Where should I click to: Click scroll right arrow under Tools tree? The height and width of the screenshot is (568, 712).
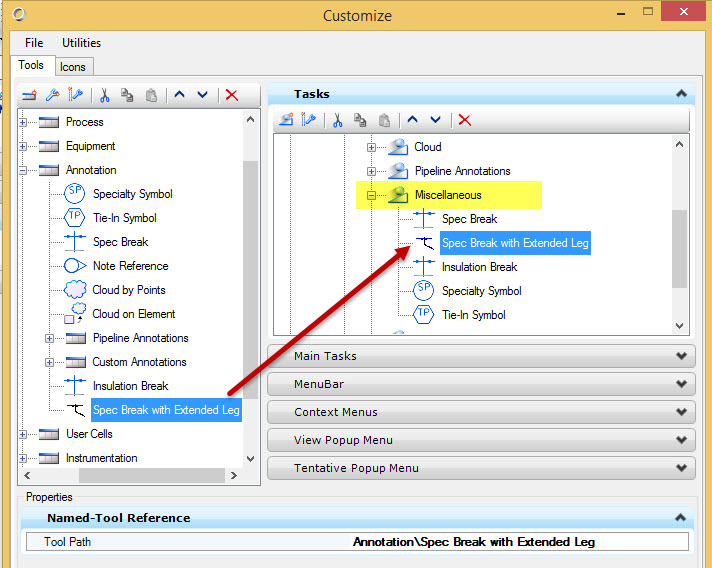(234, 475)
